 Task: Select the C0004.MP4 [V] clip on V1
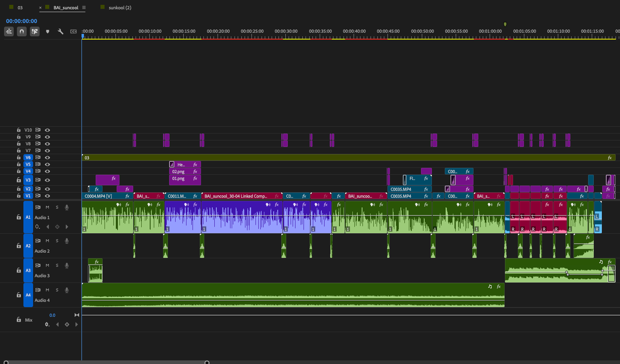click(x=107, y=196)
